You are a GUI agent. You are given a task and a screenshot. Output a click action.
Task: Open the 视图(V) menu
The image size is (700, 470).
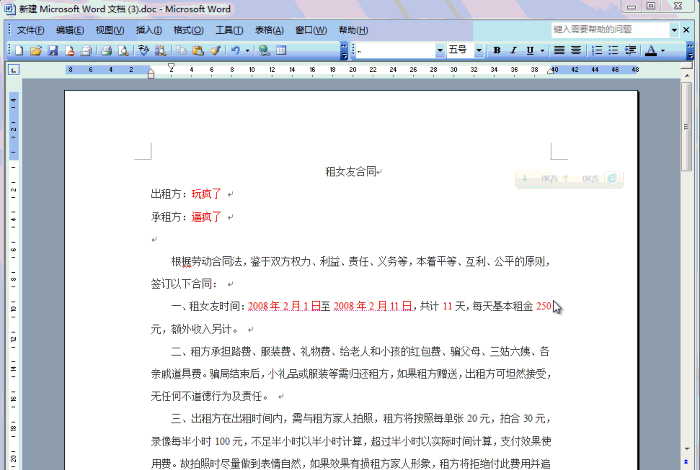[x=110, y=30]
